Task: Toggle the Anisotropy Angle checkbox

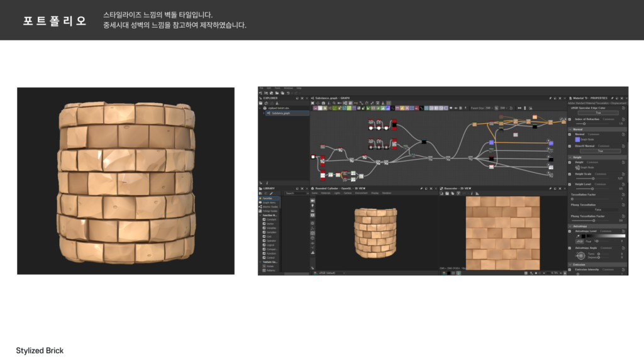Action: pos(570,248)
